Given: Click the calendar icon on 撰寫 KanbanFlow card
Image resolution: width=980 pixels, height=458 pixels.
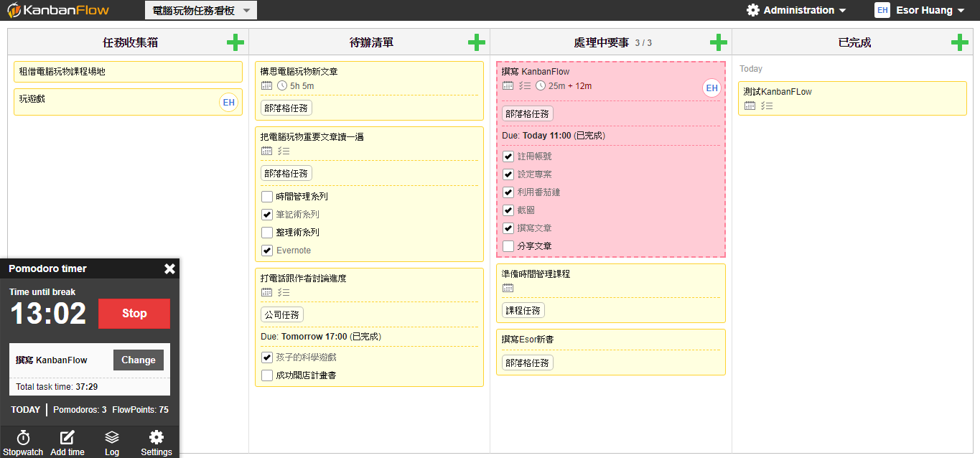Looking at the screenshot, I should 508,85.
